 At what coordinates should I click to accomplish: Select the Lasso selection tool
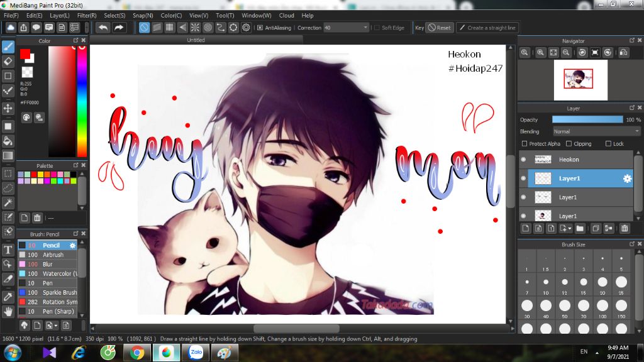point(8,188)
